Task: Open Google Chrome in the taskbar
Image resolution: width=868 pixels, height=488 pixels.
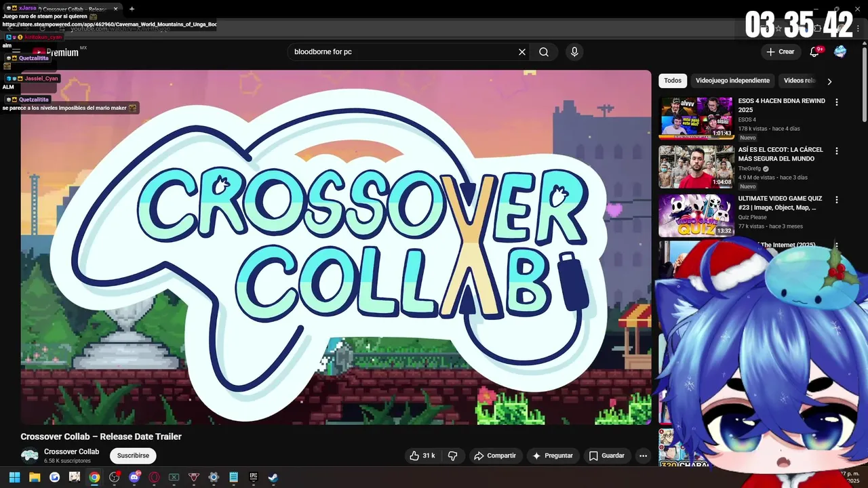Action: pyautogui.click(x=94, y=477)
